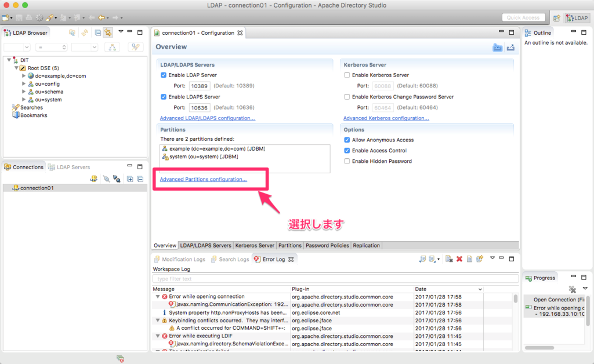Click the Clear Log Viewer icon
Viewport: 594px width, 364px height.
(449, 259)
